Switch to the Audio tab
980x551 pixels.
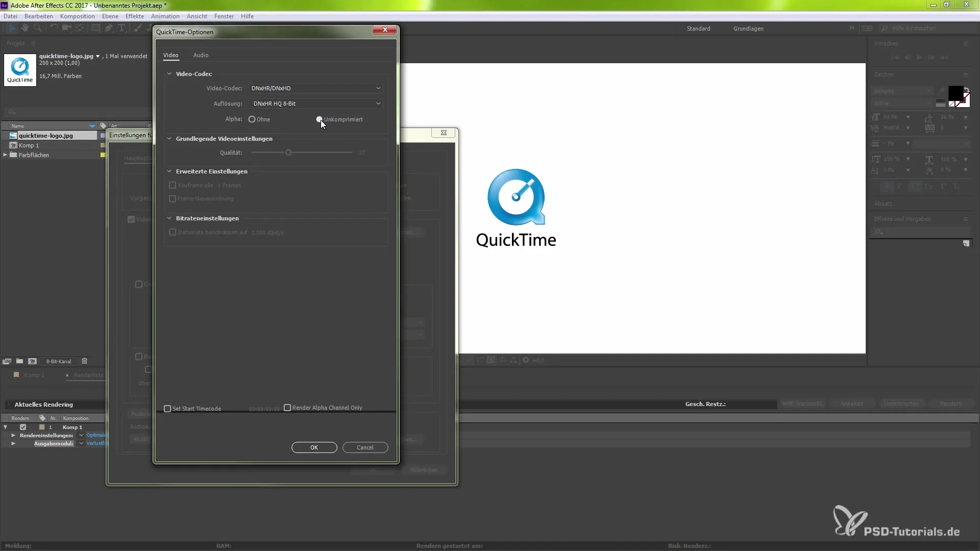coord(201,55)
